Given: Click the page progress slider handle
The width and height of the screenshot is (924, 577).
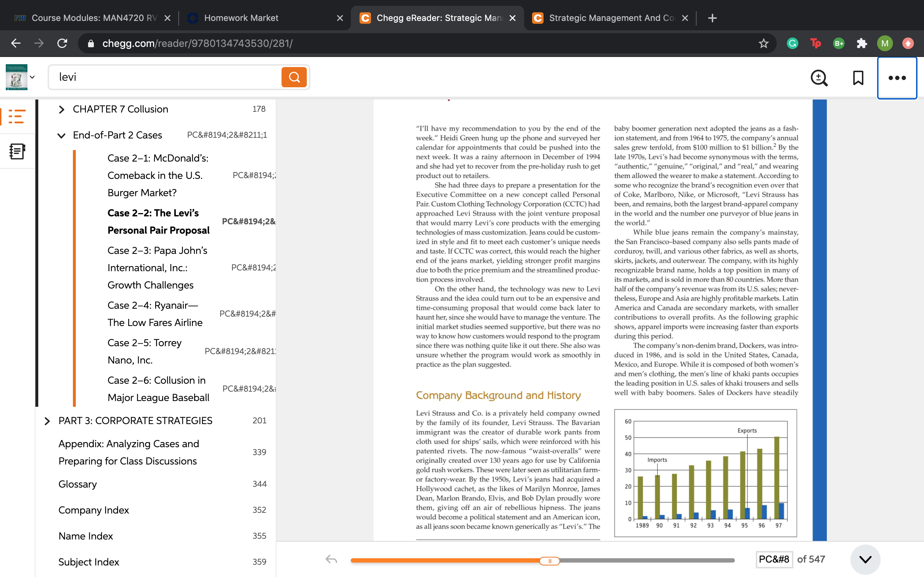Looking at the screenshot, I should tap(549, 560).
